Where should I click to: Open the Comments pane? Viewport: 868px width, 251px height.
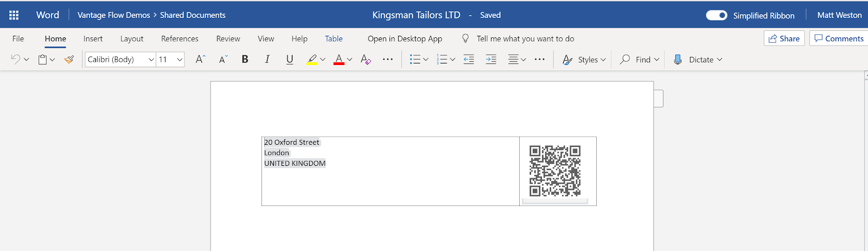[839, 38]
